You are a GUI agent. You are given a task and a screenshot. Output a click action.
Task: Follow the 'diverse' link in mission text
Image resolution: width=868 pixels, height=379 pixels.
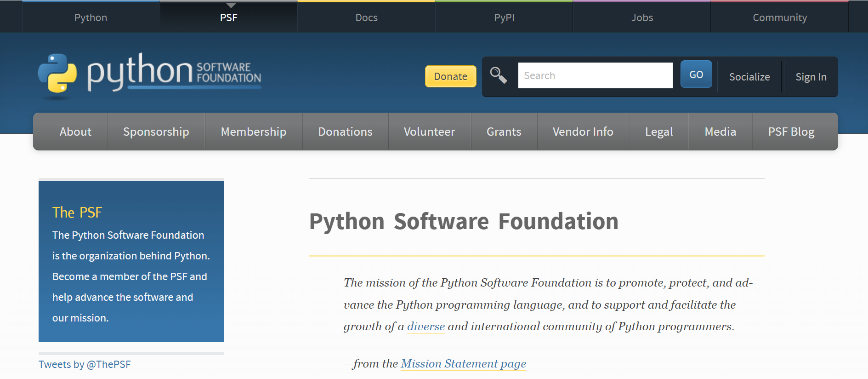pos(426,326)
